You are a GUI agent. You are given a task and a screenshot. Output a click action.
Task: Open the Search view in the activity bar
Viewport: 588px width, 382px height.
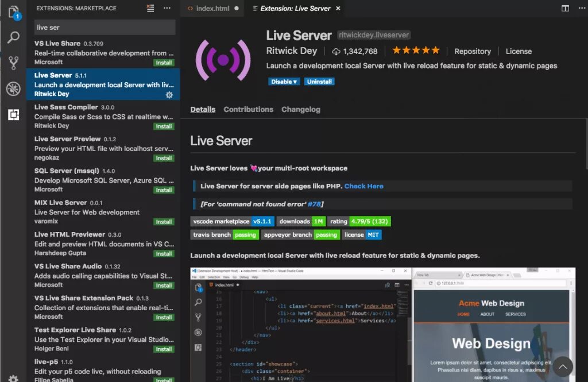pyautogui.click(x=14, y=37)
